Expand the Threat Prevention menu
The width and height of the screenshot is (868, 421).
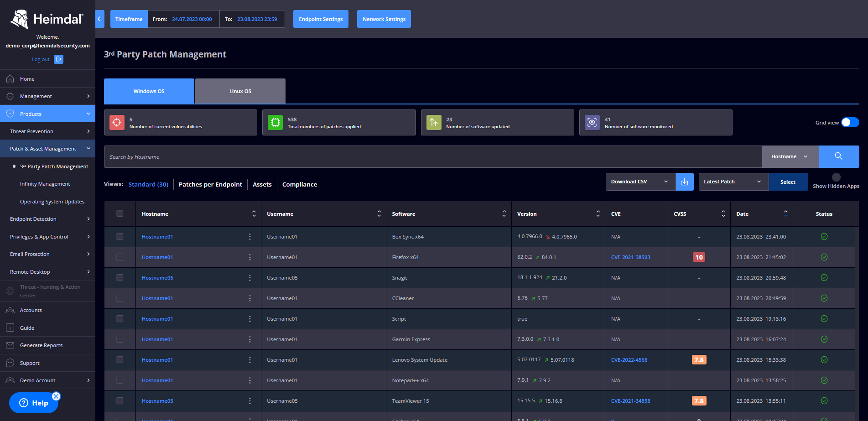coord(47,131)
